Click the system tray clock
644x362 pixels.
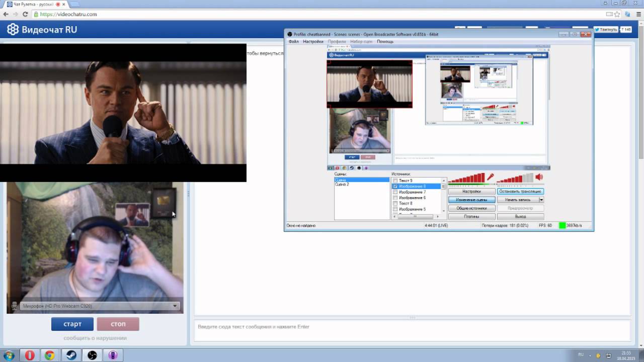(x=626, y=355)
